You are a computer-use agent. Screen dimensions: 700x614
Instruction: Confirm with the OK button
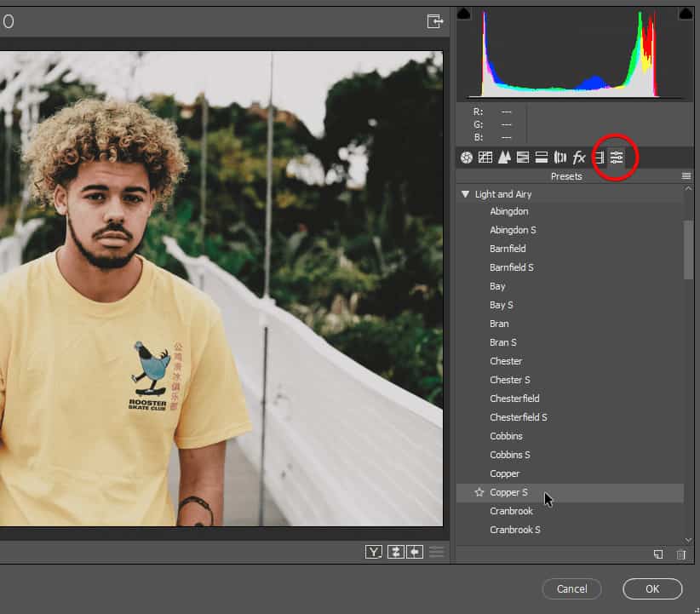point(651,588)
